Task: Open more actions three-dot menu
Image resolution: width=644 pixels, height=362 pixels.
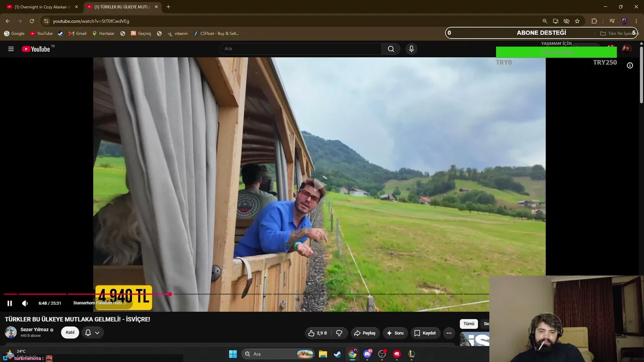Action: (x=449, y=333)
